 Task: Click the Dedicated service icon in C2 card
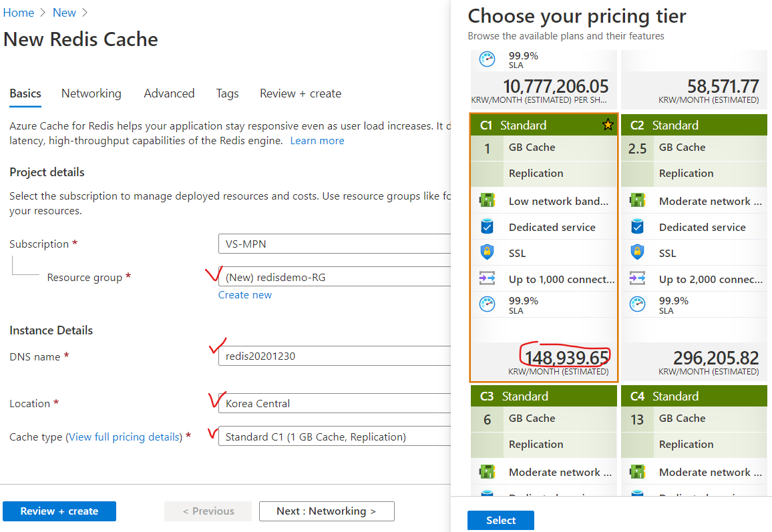point(638,227)
